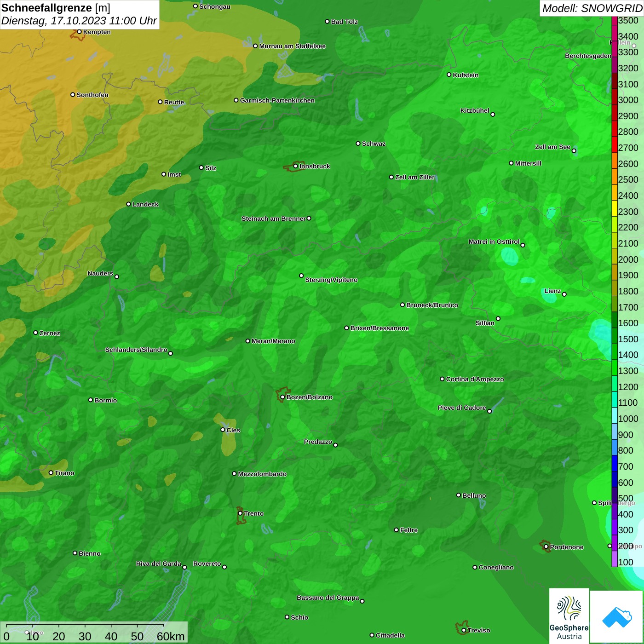This screenshot has width=644, height=644.
Task: Click the "100" legend value
Action: point(626,562)
